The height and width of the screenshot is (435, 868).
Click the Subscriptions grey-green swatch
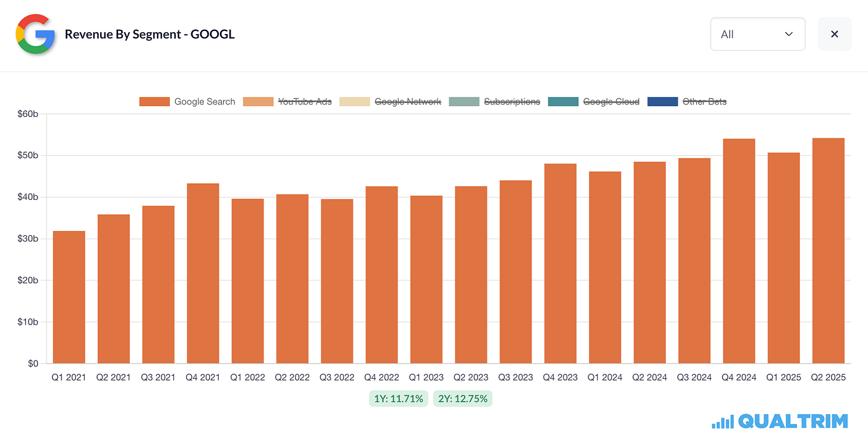(464, 102)
